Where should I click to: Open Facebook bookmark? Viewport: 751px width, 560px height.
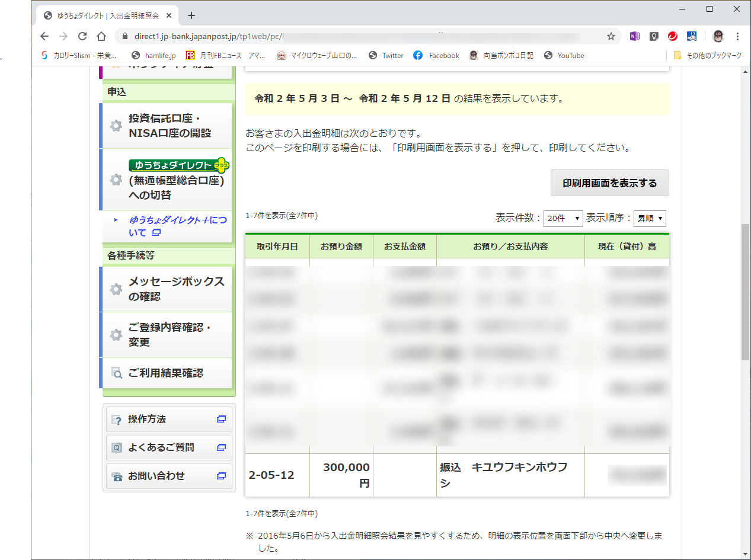coord(437,56)
